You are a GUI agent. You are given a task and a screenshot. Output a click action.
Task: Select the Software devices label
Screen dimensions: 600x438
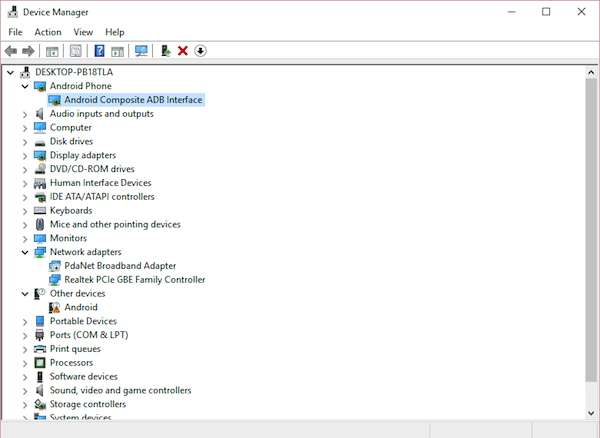tap(83, 376)
